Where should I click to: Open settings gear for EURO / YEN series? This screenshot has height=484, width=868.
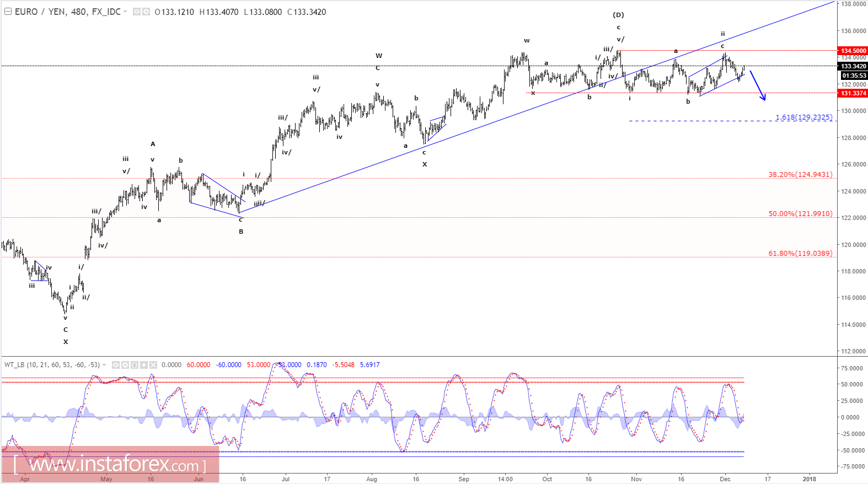click(146, 12)
